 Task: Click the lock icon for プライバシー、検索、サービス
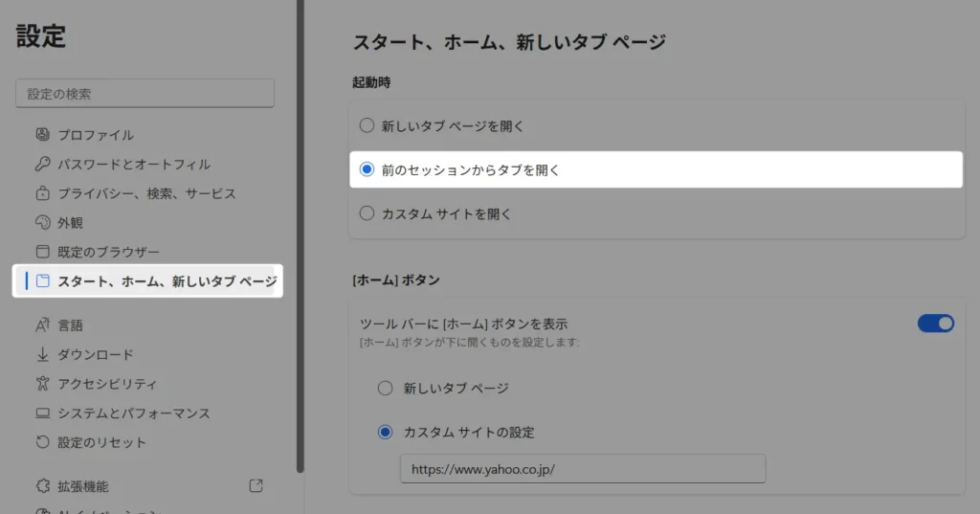pos(42,193)
